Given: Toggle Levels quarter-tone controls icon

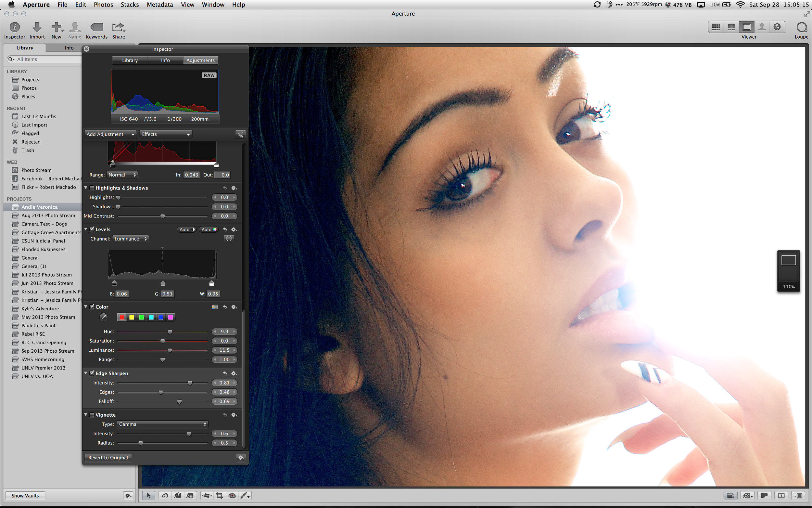Looking at the screenshot, I should [229, 239].
